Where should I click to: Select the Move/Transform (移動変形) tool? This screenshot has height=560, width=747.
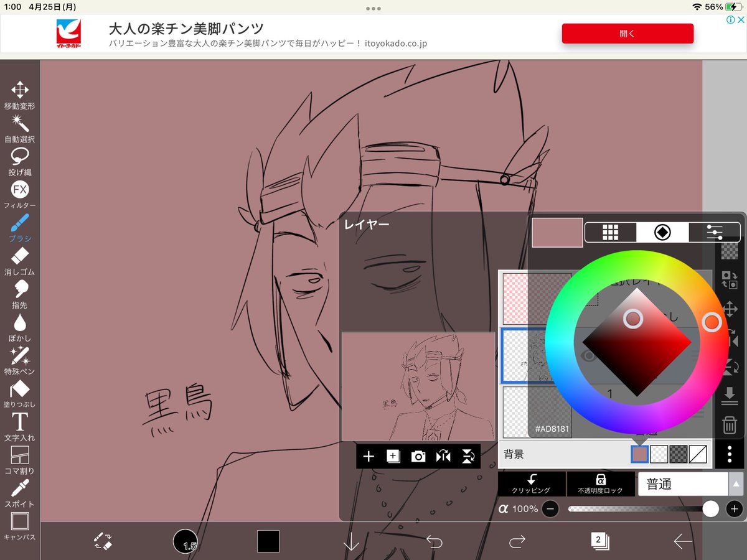click(20, 95)
